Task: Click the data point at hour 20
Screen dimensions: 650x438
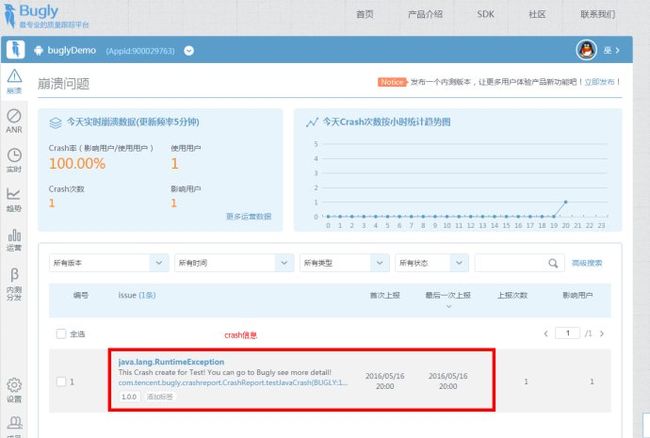Action: 566,202
